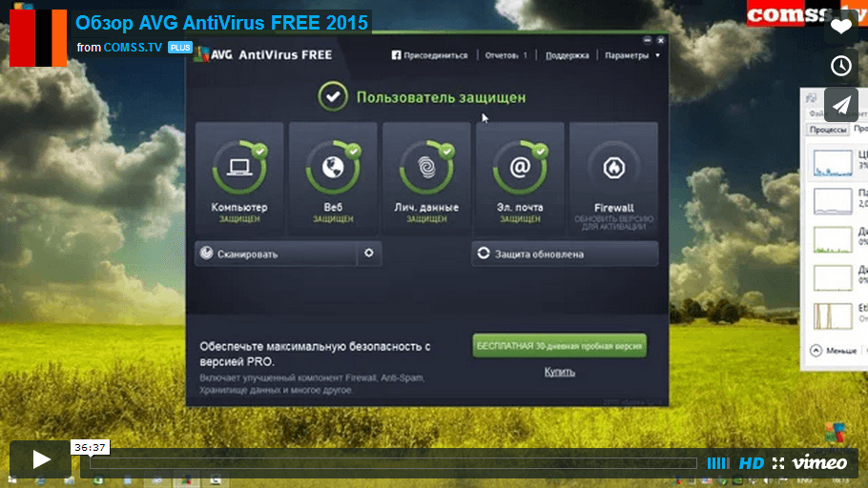Open the video title link

[221, 23]
